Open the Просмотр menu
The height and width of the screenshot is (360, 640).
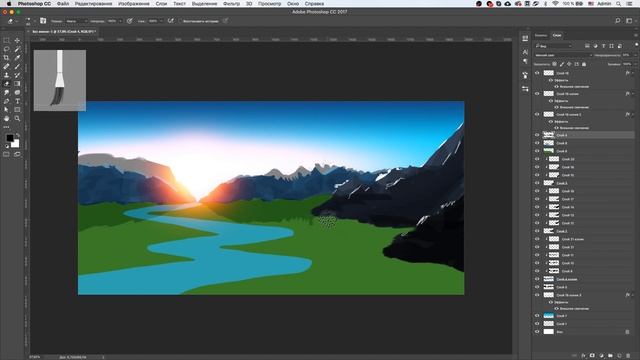pyautogui.click(x=269, y=4)
